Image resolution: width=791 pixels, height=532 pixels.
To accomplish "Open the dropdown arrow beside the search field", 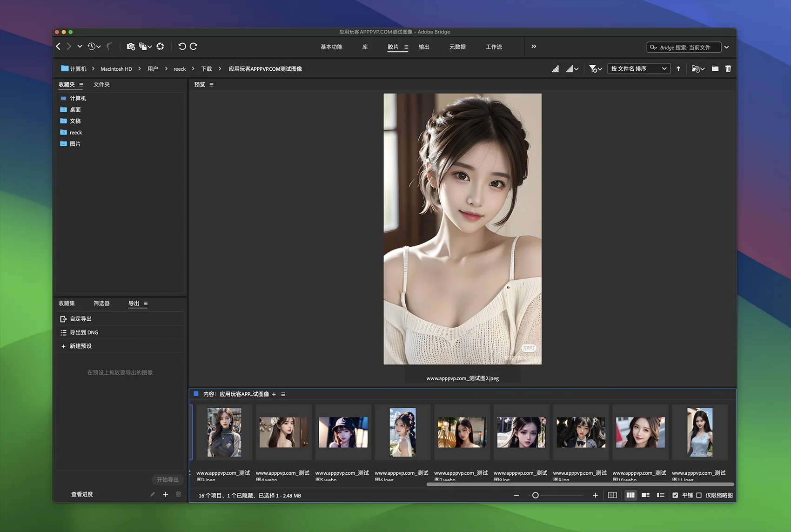I will click(726, 47).
